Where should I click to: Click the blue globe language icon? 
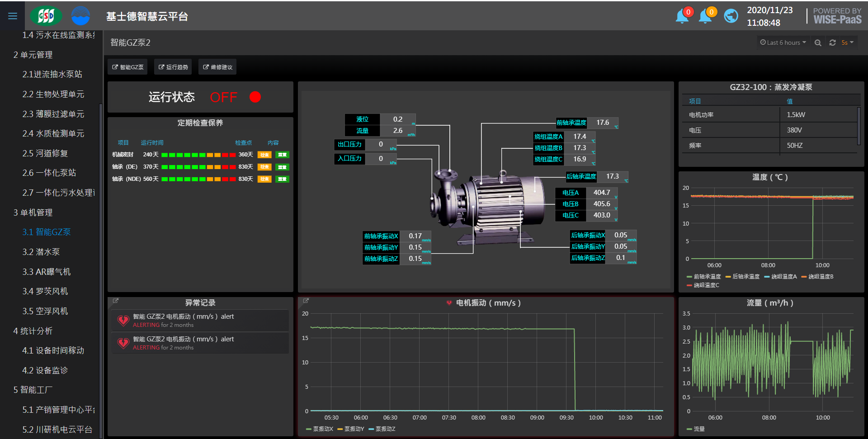(731, 16)
